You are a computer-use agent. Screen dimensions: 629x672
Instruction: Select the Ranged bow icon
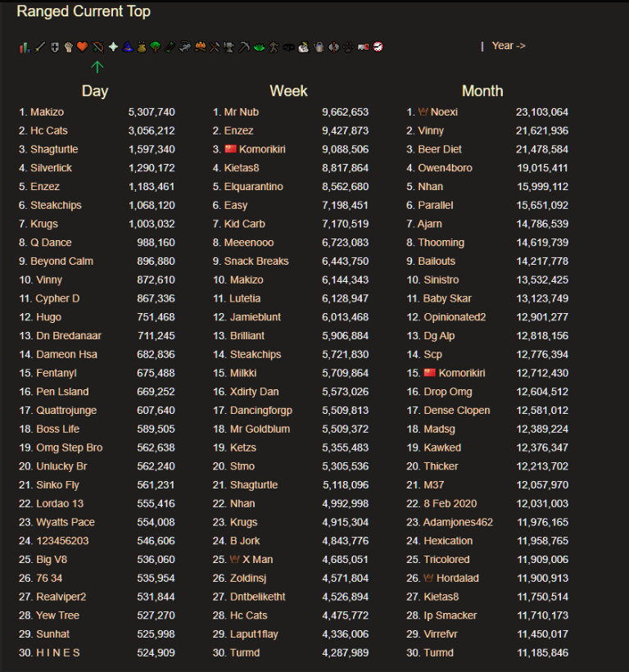[x=97, y=48]
